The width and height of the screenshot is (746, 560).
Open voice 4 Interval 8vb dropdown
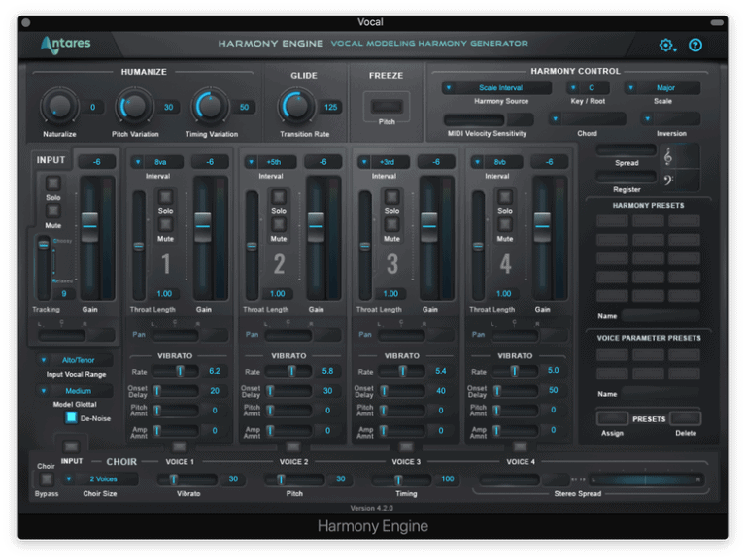pos(496,162)
